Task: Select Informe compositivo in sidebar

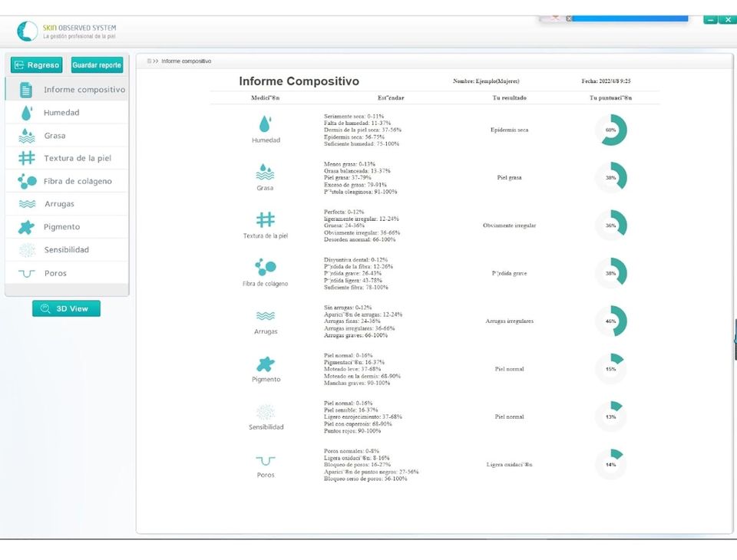Action: coord(67,89)
